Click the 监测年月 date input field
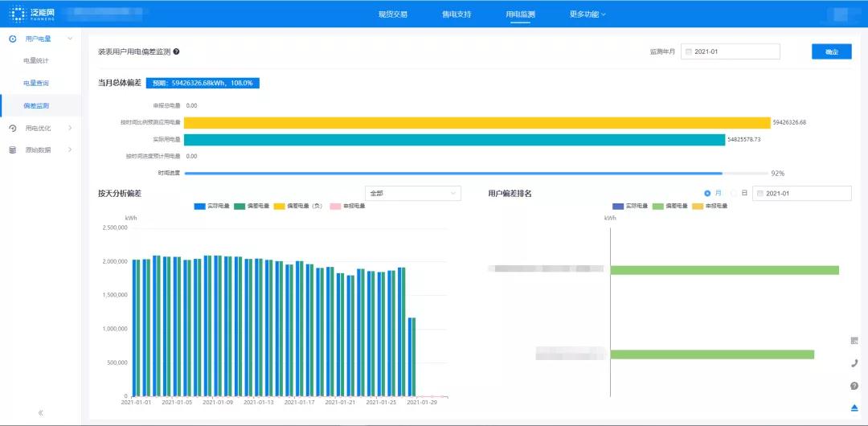 [730, 51]
